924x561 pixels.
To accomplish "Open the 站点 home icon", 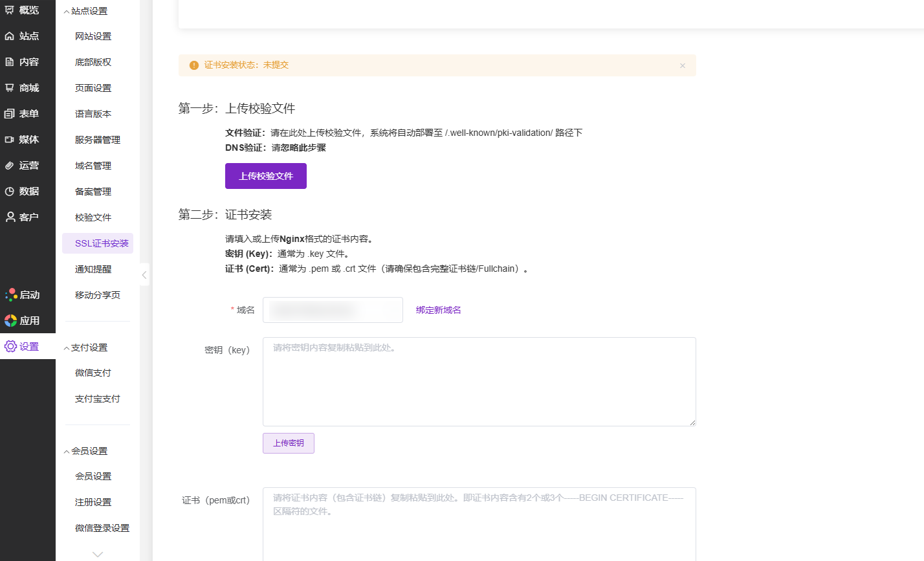I will click(10, 36).
